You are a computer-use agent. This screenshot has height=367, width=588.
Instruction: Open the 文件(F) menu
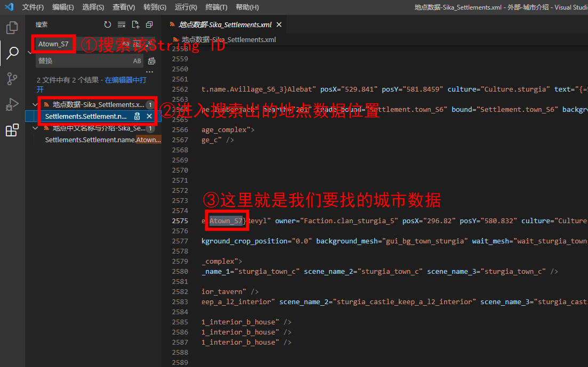33,7
